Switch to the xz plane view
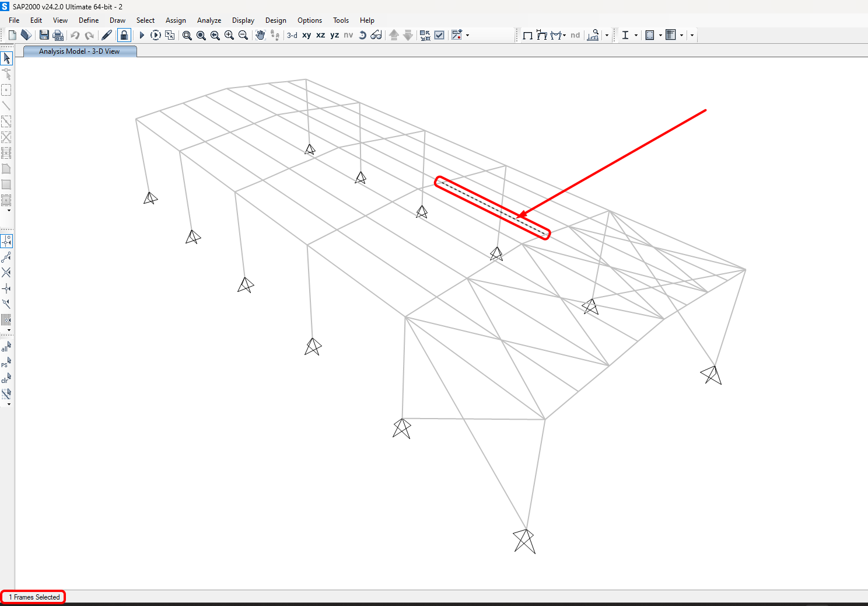The height and width of the screenshot is (606, 868). (320, 34)
